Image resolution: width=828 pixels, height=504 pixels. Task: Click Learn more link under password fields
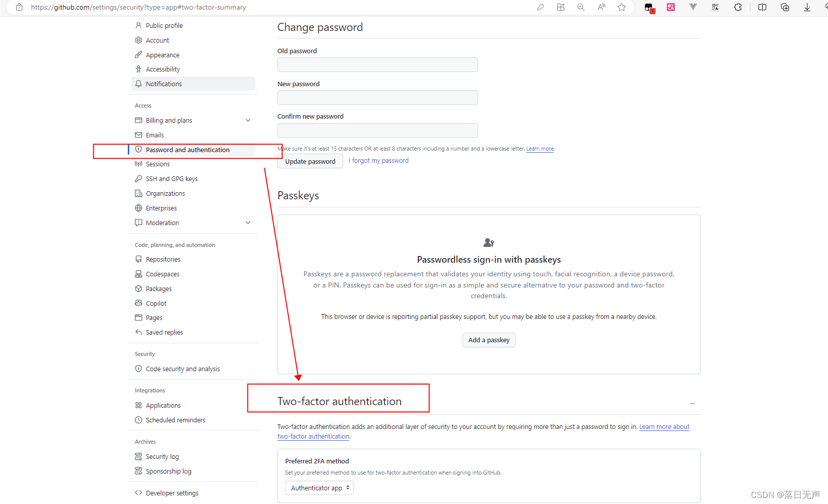540,149
